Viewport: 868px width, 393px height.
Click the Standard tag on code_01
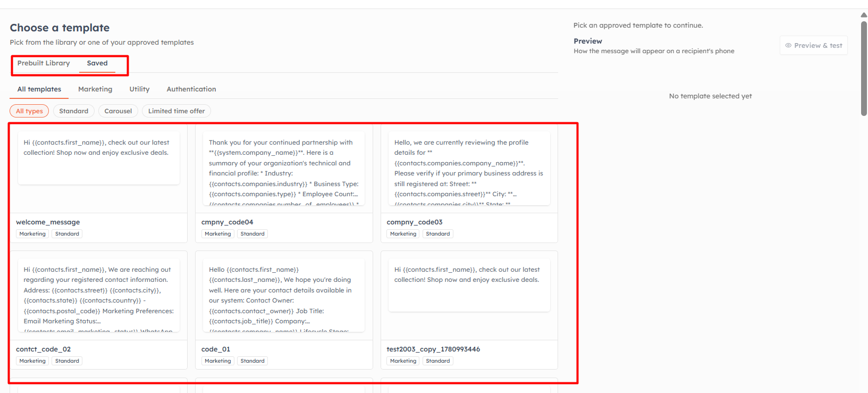coord(252,361)
